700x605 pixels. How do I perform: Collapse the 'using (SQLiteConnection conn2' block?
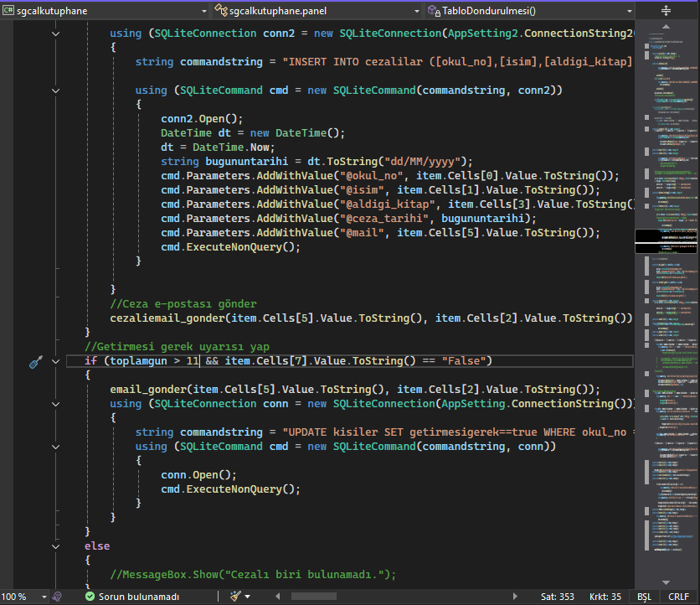(x=56, y=34)
